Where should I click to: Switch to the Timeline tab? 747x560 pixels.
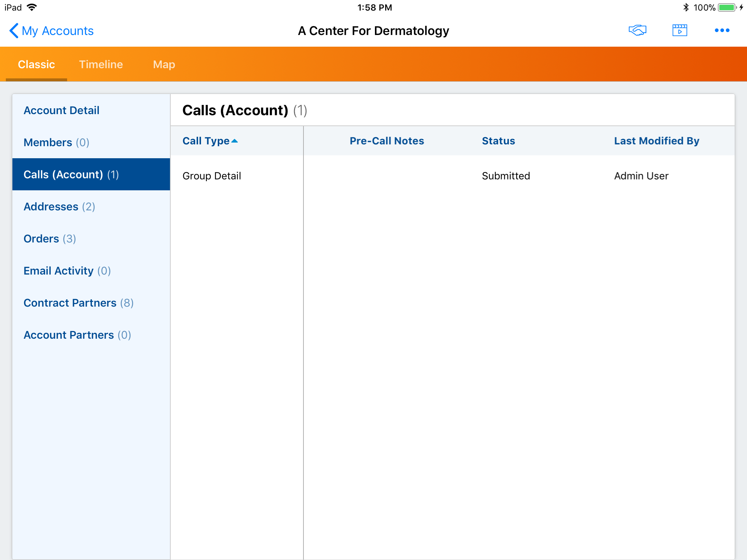101,65
